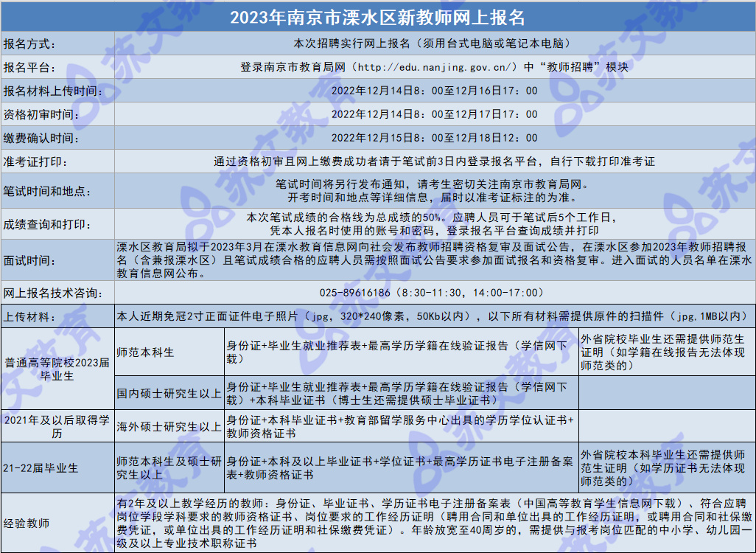Image resolution: width=756 pixels, height=553 pixels.
Task: Select the title cell 2023年南京市溧水区新教师网上报名
Action: [x=378, y=16]
